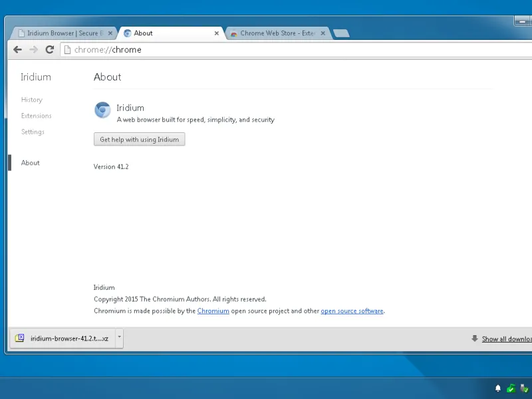Click the archive file icon in downloads bar
Image resolution: width=532 pixels, height=399 pixels.
[20, 338]
